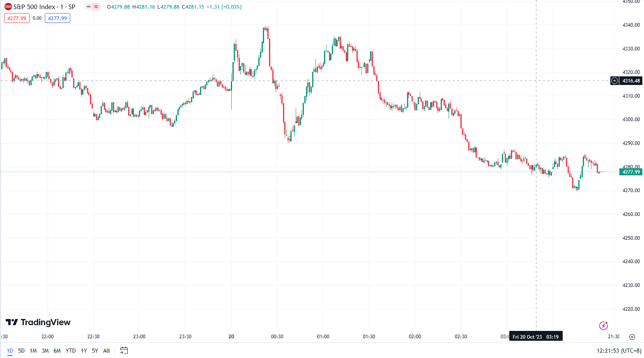Click the S&P 500 red logo icon
This screenshot has height=358, width=644.
click(8, 7)
